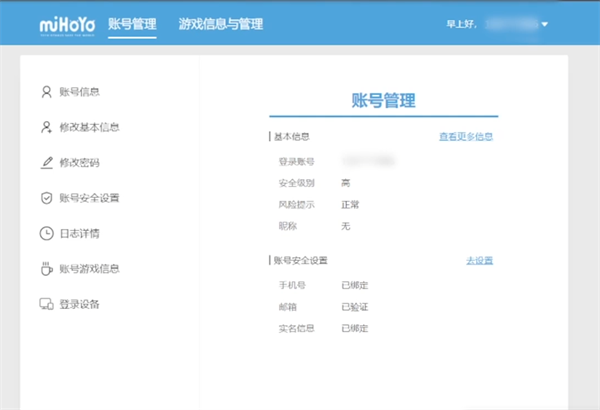The width and height of the screenshot is (600, 410).
Task: Click the clock icon beside 日志详情
Action: (x=46, y=233)
